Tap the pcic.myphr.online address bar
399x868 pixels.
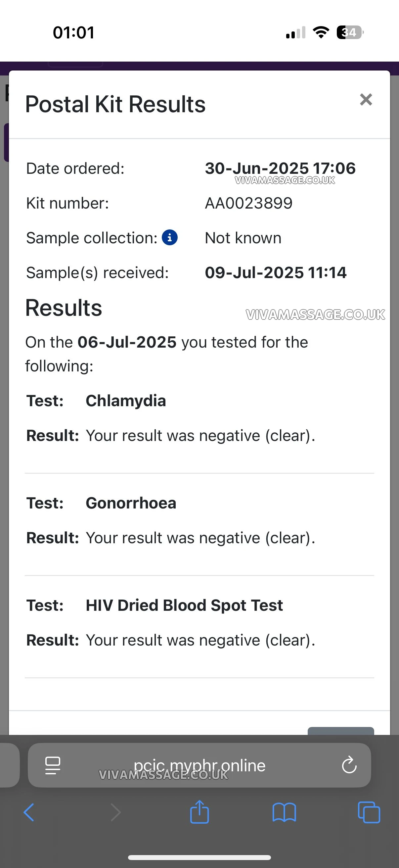[199, 765]
